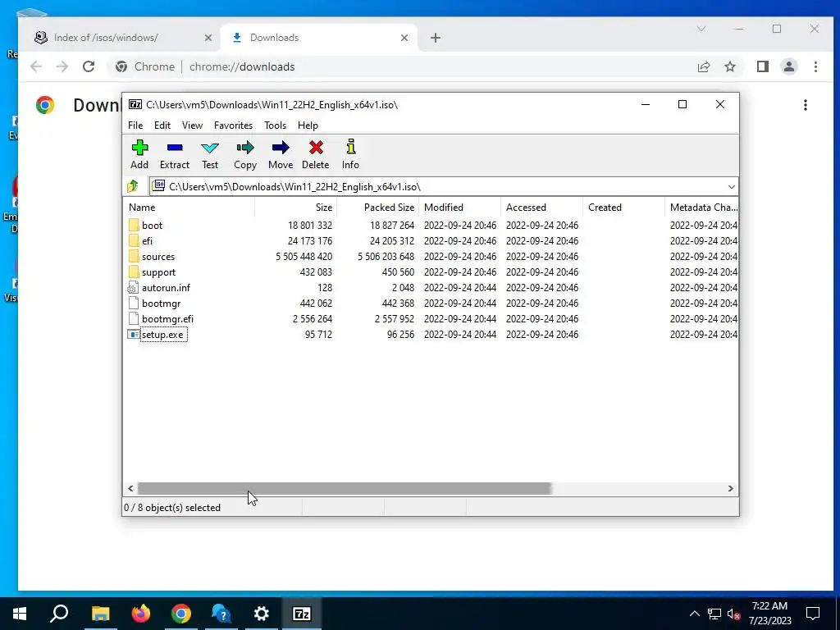840x630 pixels.
Task: Open Chrome side panel icon
Action: click(x=763, y=66)
